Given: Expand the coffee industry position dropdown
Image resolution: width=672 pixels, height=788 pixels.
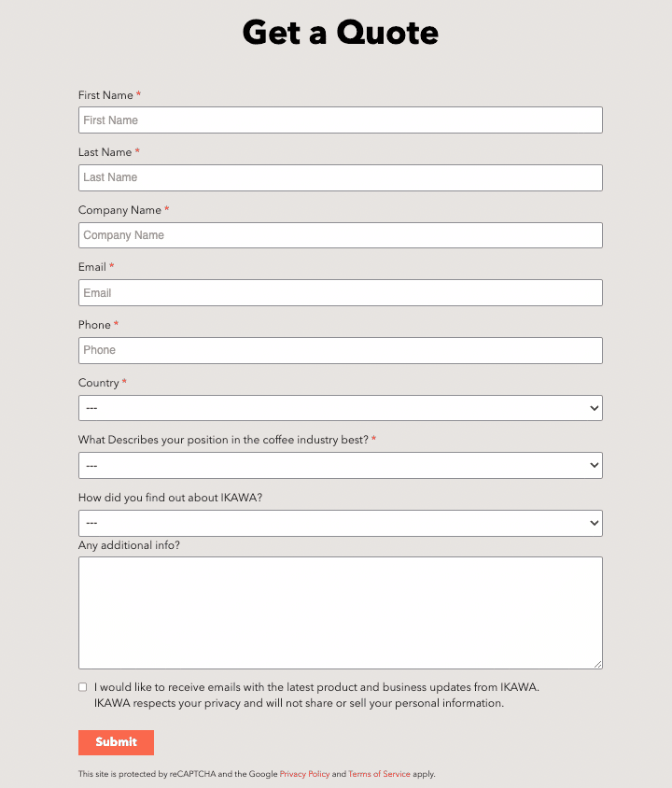Looking at the screenshot, I should click(340, 465).
